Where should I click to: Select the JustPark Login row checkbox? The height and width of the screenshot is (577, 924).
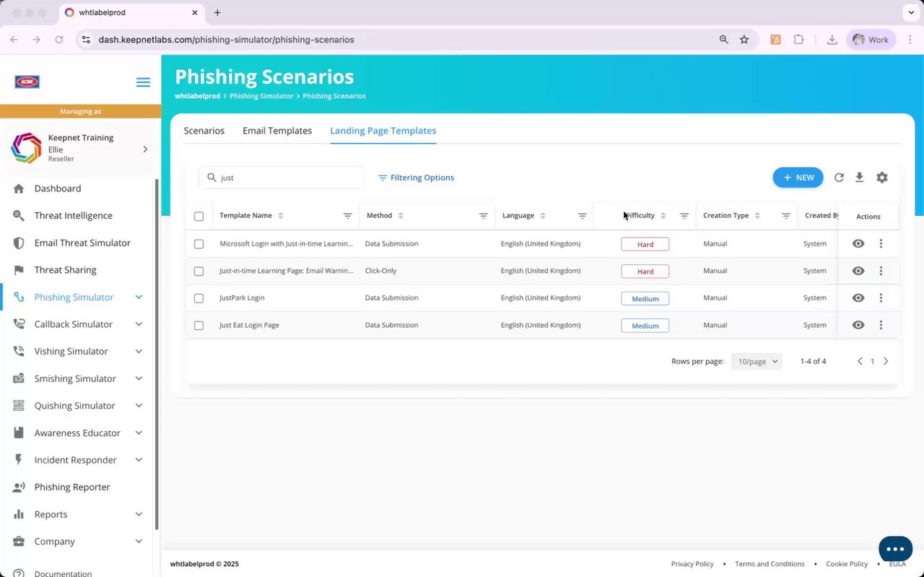(x=199, y=298)
